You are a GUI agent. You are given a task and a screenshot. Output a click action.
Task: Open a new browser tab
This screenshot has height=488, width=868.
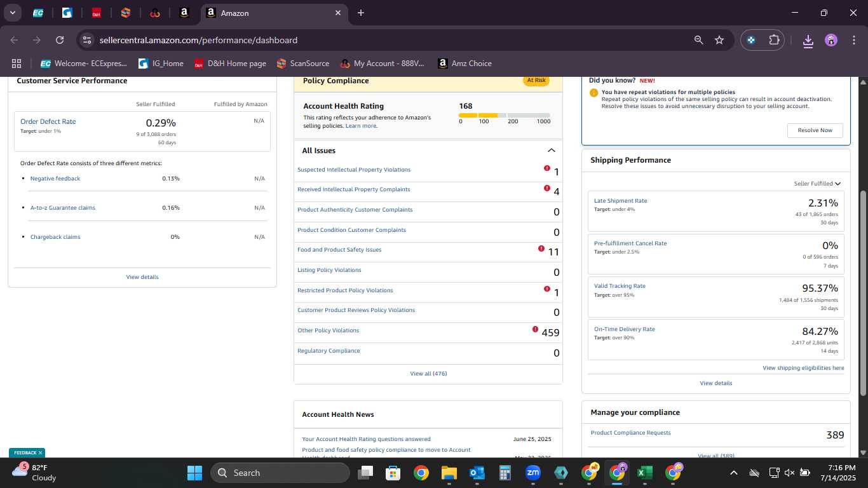(361, 13)
